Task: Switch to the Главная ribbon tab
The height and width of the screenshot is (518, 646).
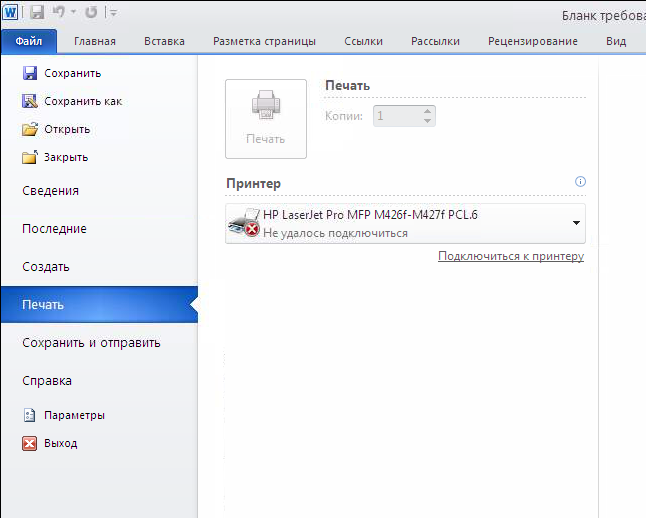Action: pyautogui.click(x=95, y=41)
